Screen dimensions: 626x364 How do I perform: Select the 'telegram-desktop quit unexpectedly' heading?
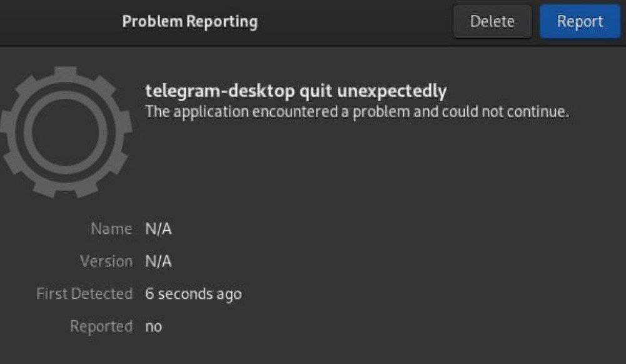tap(296, 91)
